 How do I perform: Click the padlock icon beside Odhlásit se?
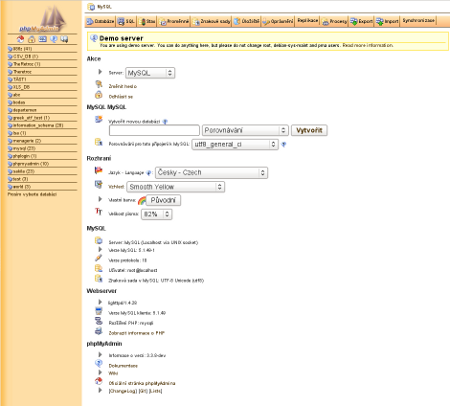pyautogui.click(x=99, y=95)
